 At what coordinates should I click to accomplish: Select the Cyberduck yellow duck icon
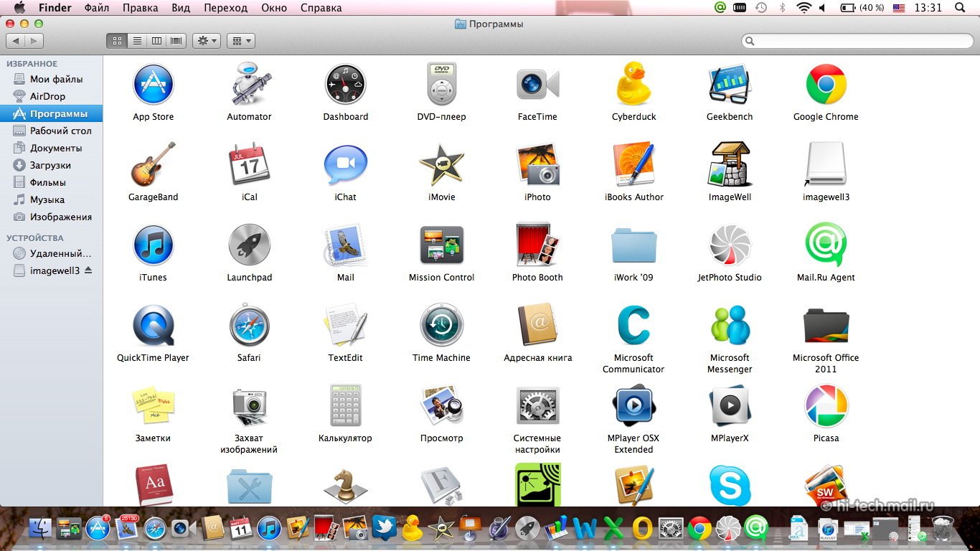633,85
